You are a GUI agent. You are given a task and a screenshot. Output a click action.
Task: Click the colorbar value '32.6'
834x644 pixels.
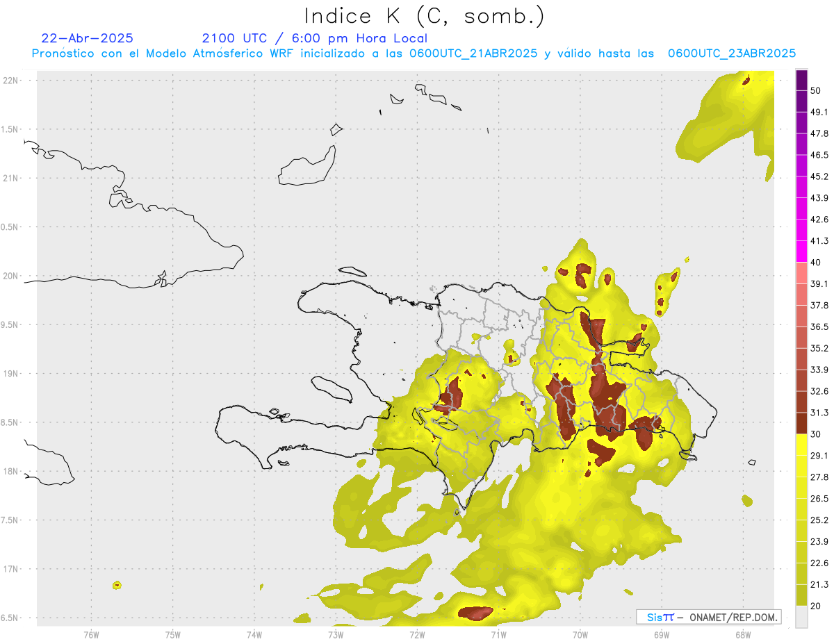tap(819, 391)
